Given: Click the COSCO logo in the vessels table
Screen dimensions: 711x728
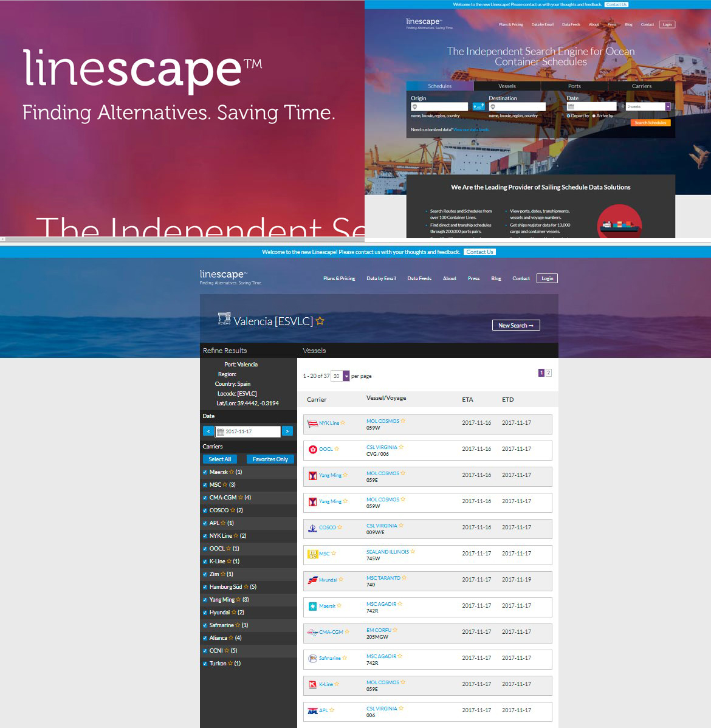Looking at the screenshot, I should pos(312,528).
